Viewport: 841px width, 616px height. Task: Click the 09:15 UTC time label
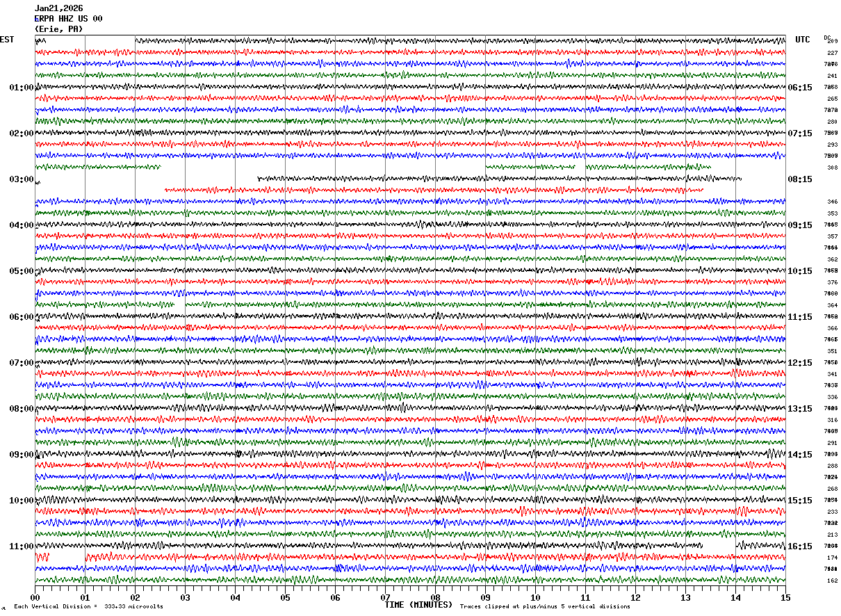[x=800, y=225]
